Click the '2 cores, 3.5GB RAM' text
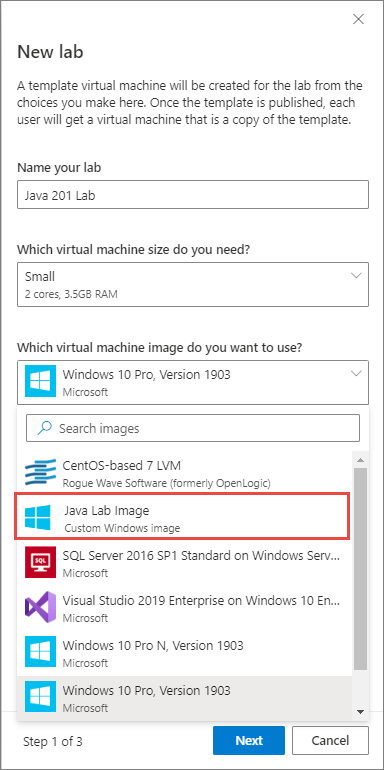 71,294
